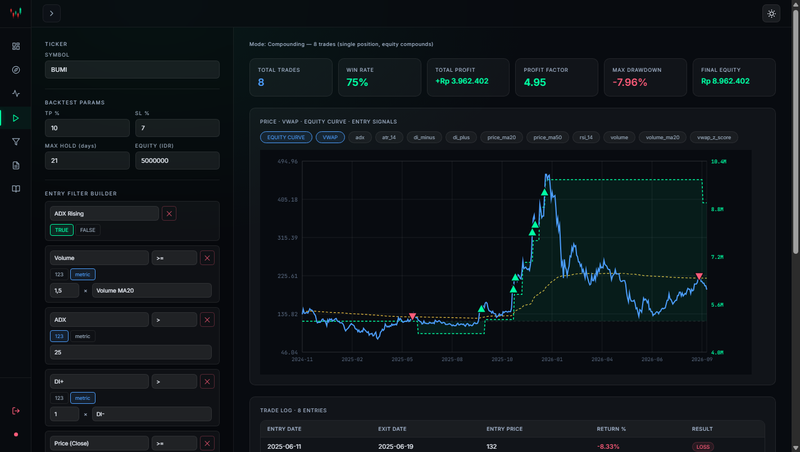Open the ADX Rising metric dropdown
Screen dimensions: 800x452
pyautogui.click(x=104, y=214)
